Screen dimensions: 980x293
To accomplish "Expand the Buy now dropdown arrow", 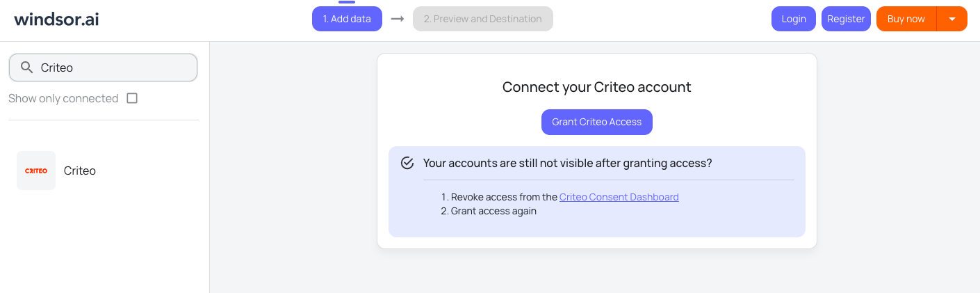I will (952, 19).
